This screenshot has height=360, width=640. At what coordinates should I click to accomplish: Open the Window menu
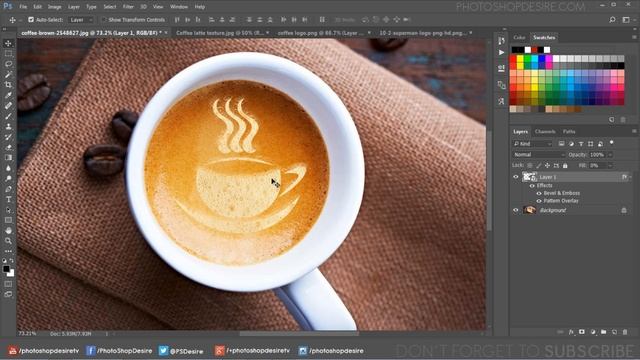point(179,7)
